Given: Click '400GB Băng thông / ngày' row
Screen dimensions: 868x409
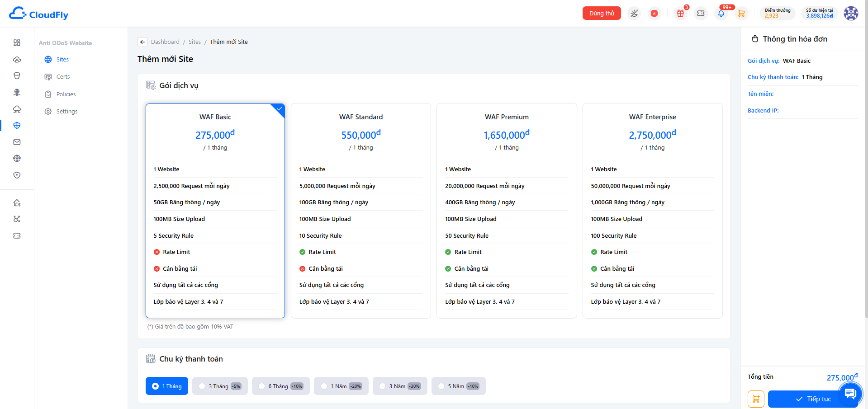Looking at the screenshot, I should (x=507, y=202).
